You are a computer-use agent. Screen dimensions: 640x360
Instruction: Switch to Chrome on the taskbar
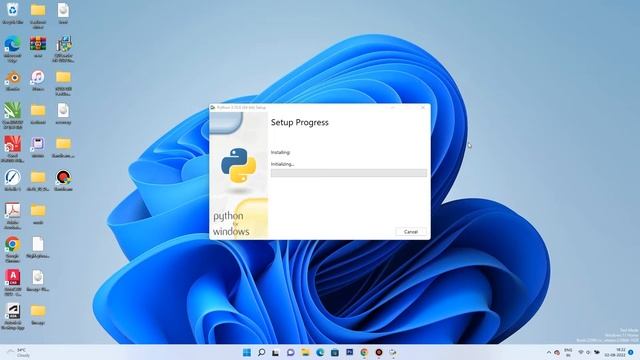pyautogui.click(x=364, y=352)
